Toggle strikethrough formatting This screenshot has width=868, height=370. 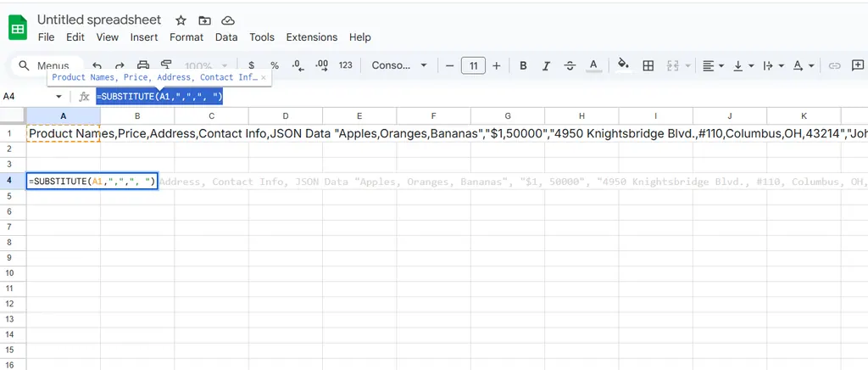[569, 65]
